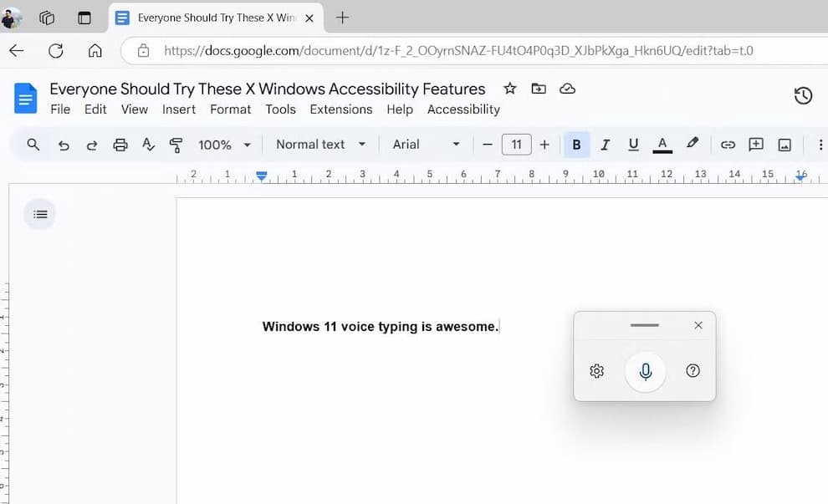
Task: Open the Edit menu
Action: (95, 109)
